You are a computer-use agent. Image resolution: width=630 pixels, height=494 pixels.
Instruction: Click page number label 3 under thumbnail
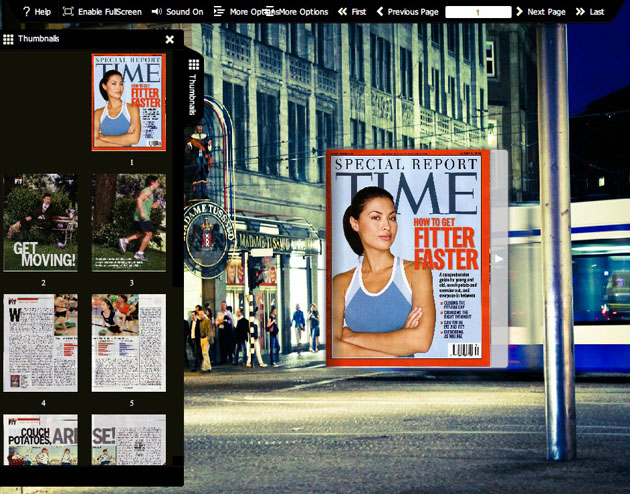(131, 283)
